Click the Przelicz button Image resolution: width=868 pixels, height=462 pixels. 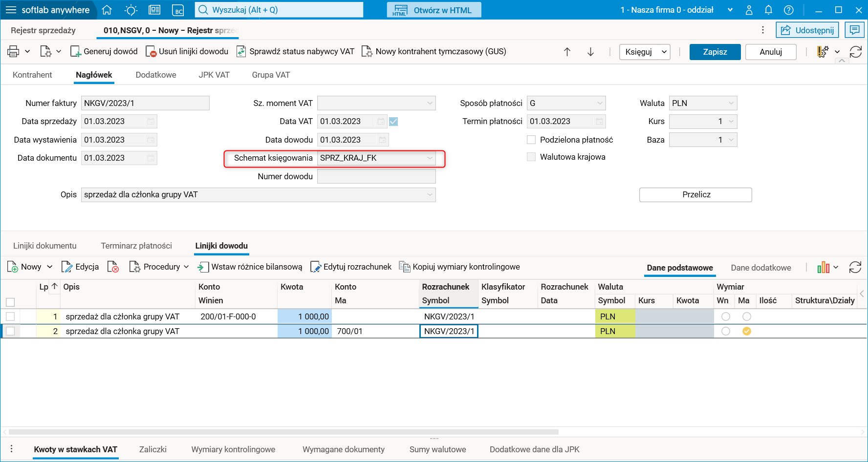click(695, 194)
